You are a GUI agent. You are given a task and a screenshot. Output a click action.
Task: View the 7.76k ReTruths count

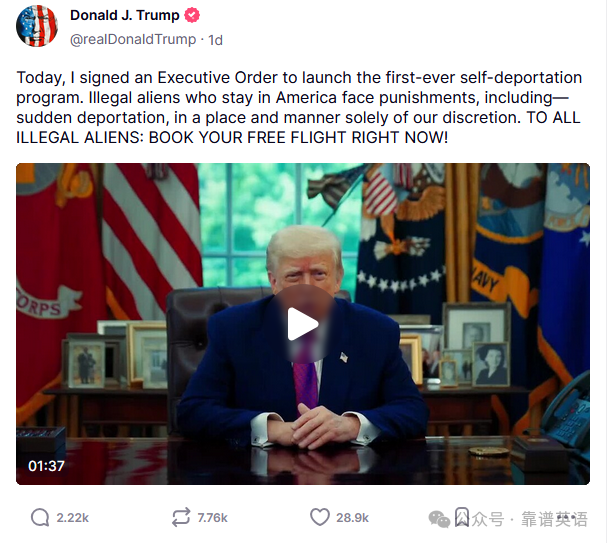(x=213, y=518)
